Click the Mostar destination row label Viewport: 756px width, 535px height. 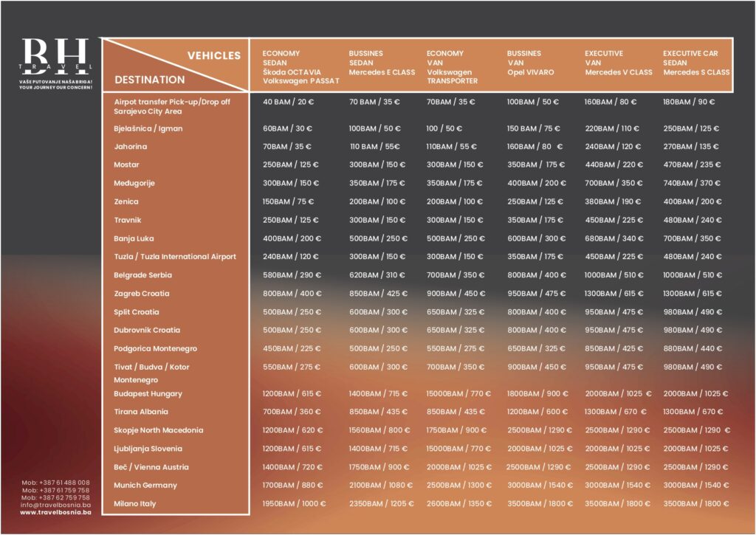click(126, 165)
